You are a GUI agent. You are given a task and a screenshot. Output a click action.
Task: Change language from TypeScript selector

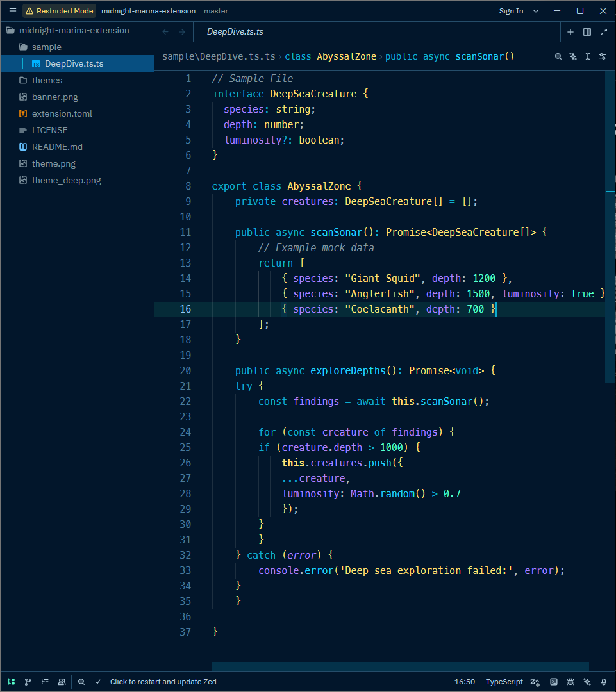point(504,682)
